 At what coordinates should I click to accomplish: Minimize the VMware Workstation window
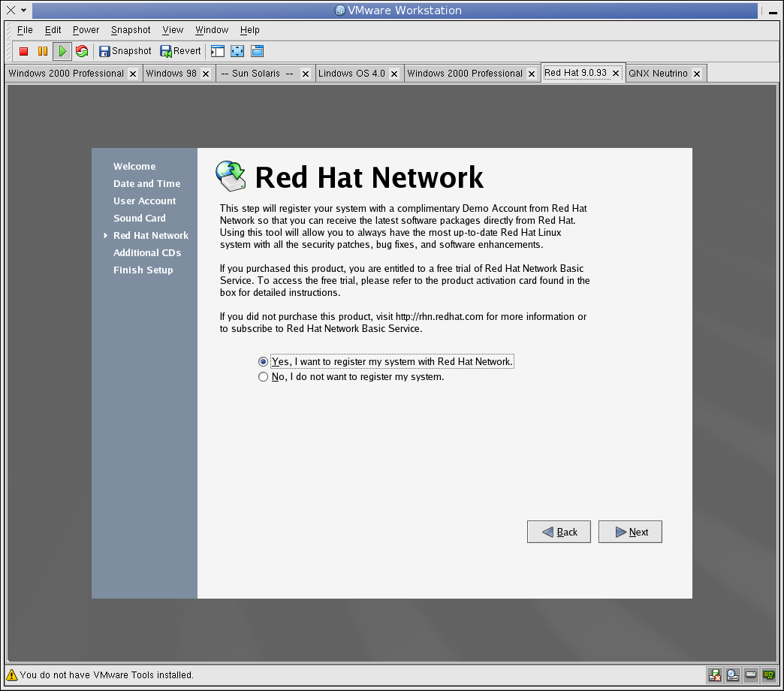pyautogui.click(x=773, y=11)
